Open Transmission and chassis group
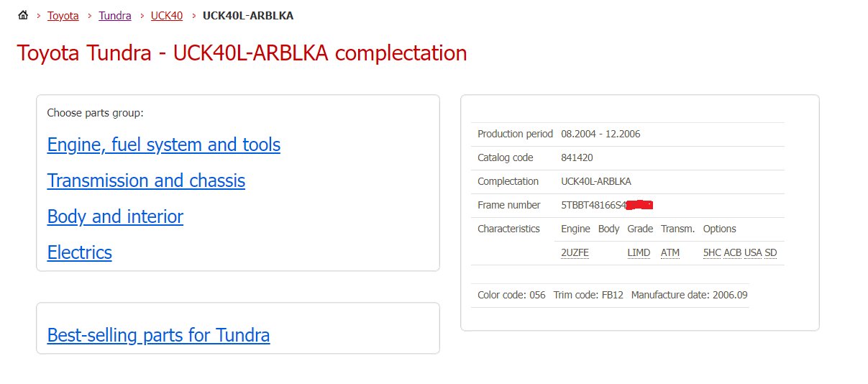Screen dimensions: 868x384 pos(146,180)
